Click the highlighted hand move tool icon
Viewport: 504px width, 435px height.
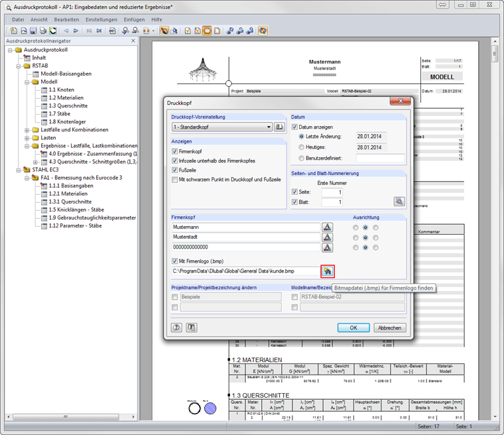(x=164, y=31)
